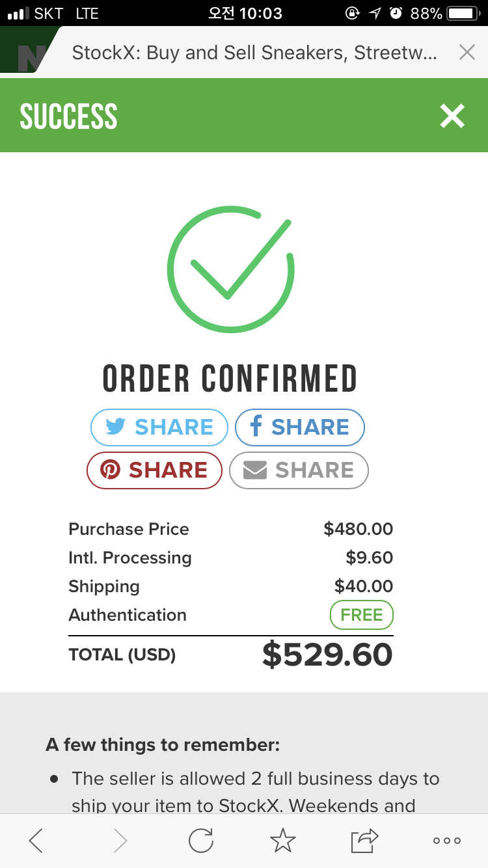Image resolution: width=488 pixels, height=868 pixels.
Task: Tap the battery indicator in status bar
Action: pyautogui.click(x=463, y=13)
